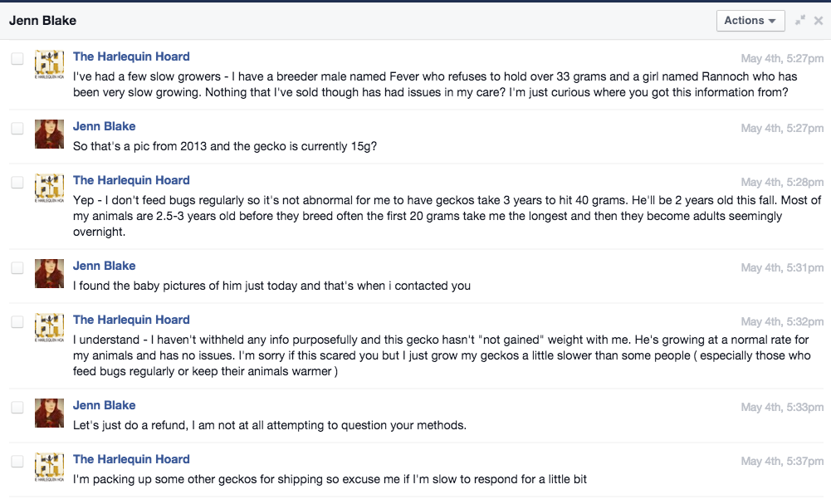831x504 pixels.
Task: Click Harlequin Hoard avatar on the 5:28pm message
Action: coord(49,188)
